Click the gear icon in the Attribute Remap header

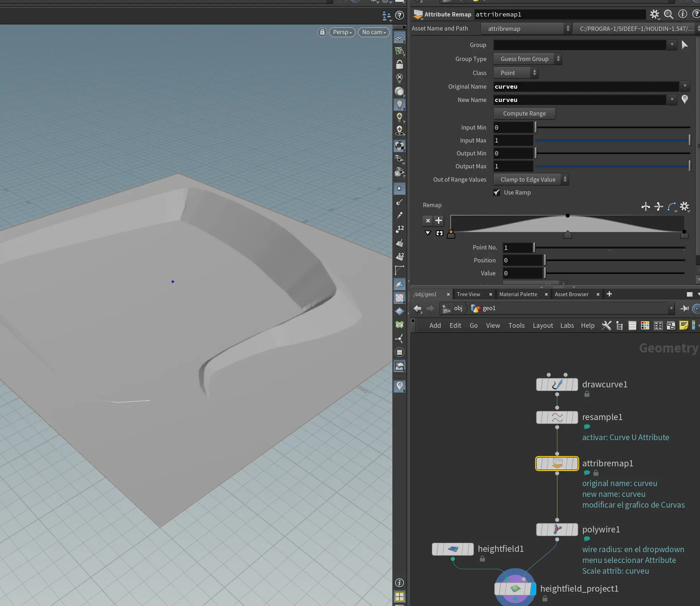654,14
